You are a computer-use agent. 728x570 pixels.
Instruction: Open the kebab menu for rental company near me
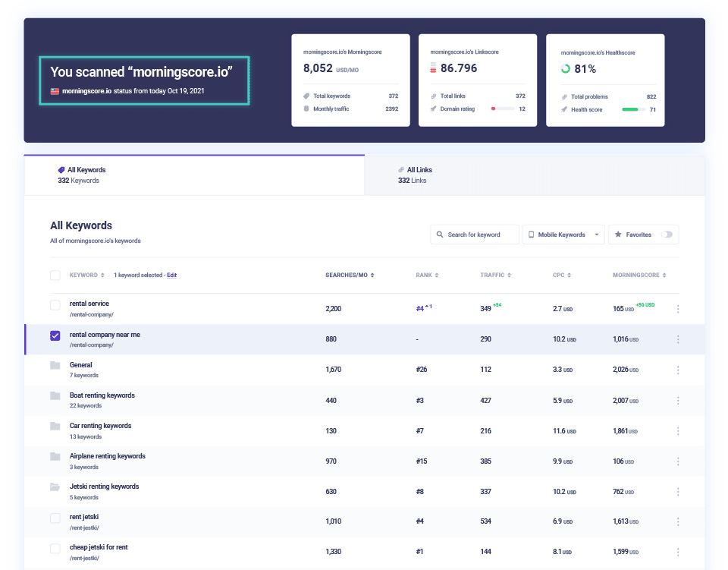pos(678,339)
